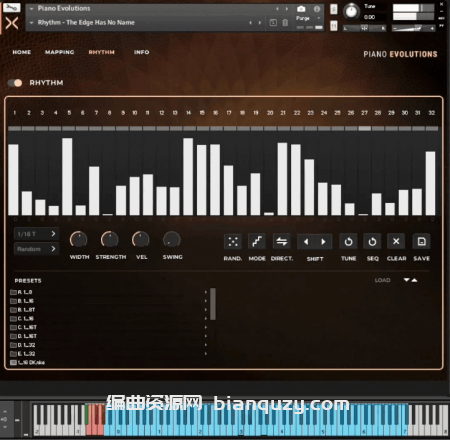Click the trash delete snapshot icon
The width and height of the screenshot is (450, 440).
285,23
